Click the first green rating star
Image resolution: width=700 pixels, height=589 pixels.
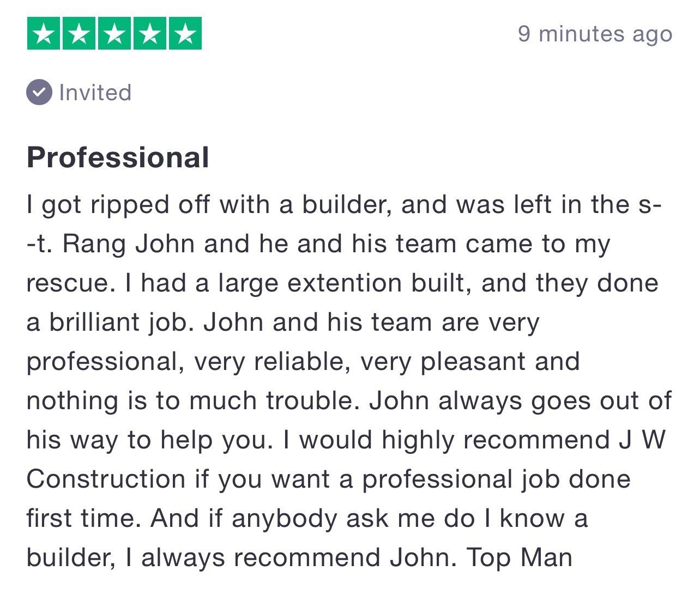44,34
